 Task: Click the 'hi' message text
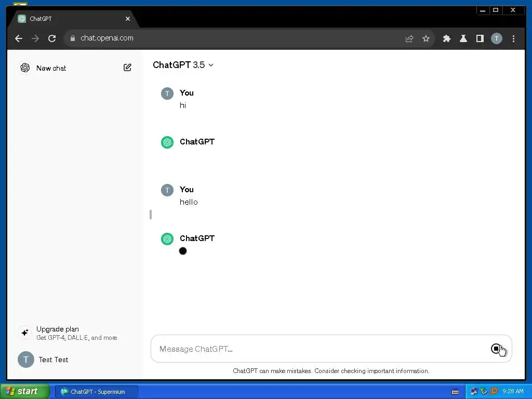click(183, 105)
